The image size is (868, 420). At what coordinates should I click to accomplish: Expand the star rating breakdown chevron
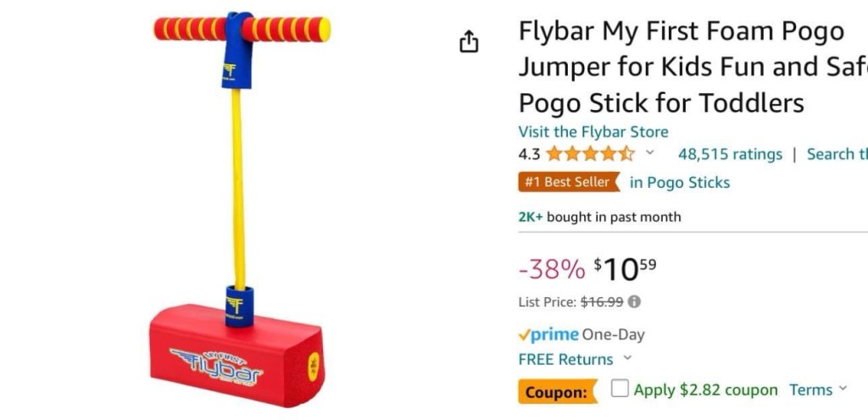(650, 153)
